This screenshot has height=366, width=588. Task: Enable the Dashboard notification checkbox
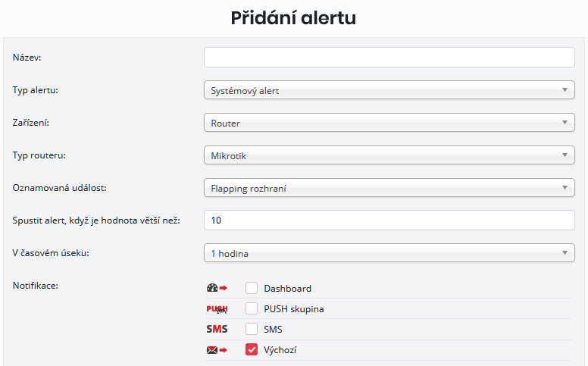pyautogui.click(x=252, y=288)
